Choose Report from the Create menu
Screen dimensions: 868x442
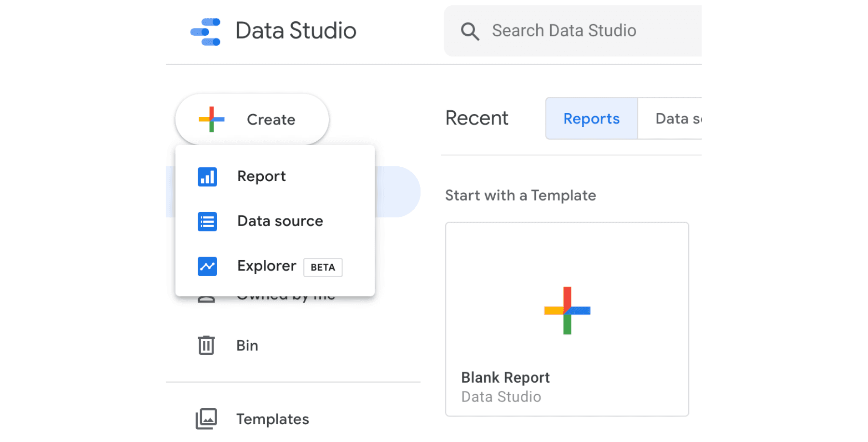[x=275, y=177]
